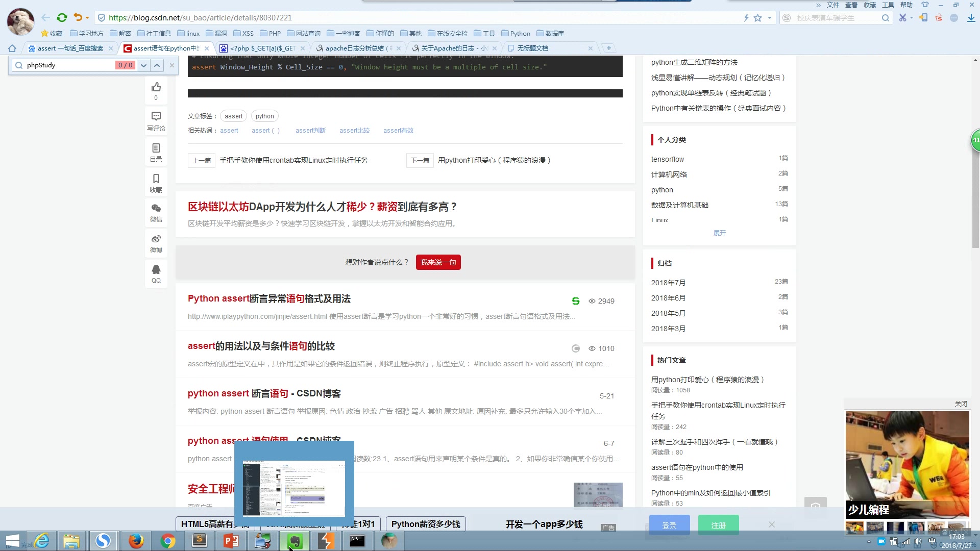Expand the screenshot tool dropdown arrow
The width and height of the screenshot is (980, 551).
pyautogui.click(x=912, y=17)
